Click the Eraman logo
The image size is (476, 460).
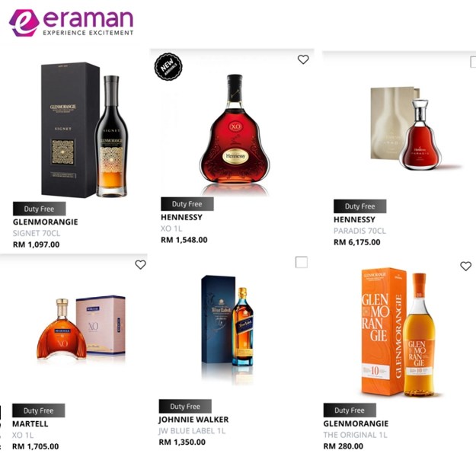pos(71,23)
